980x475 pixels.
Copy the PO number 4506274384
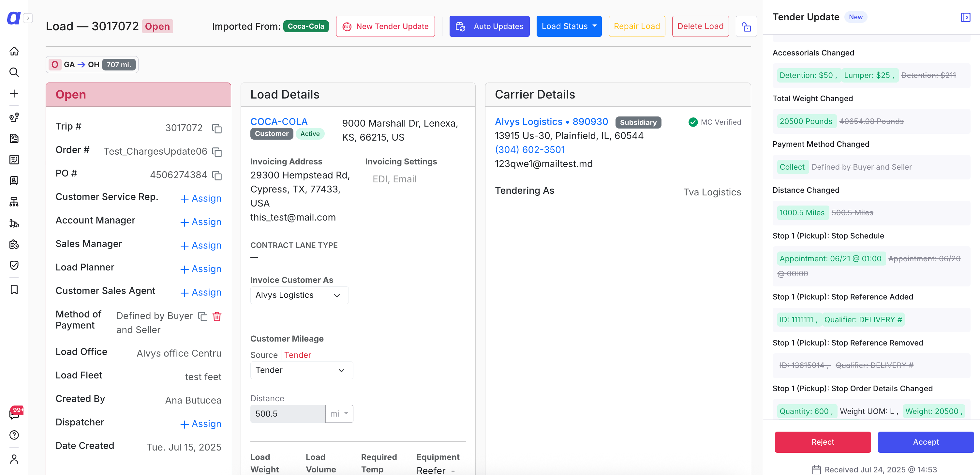pos(217,175)
